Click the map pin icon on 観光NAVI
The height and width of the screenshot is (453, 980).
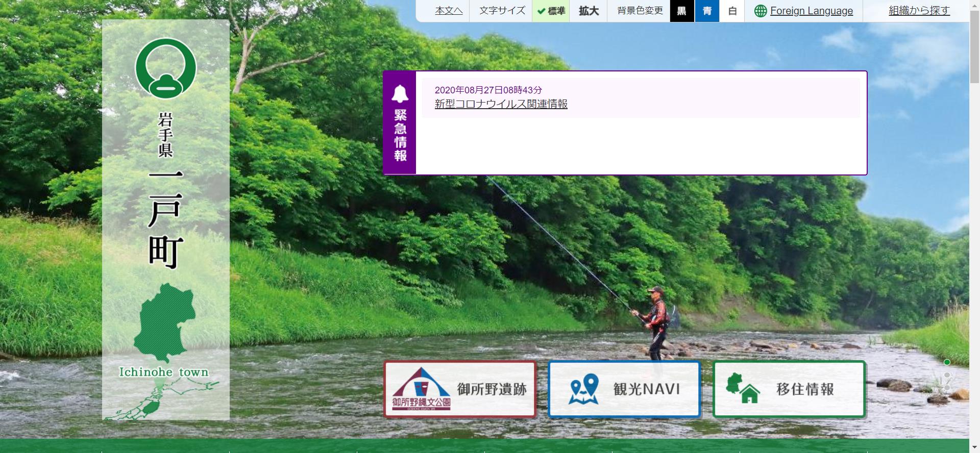click(584, 389)
